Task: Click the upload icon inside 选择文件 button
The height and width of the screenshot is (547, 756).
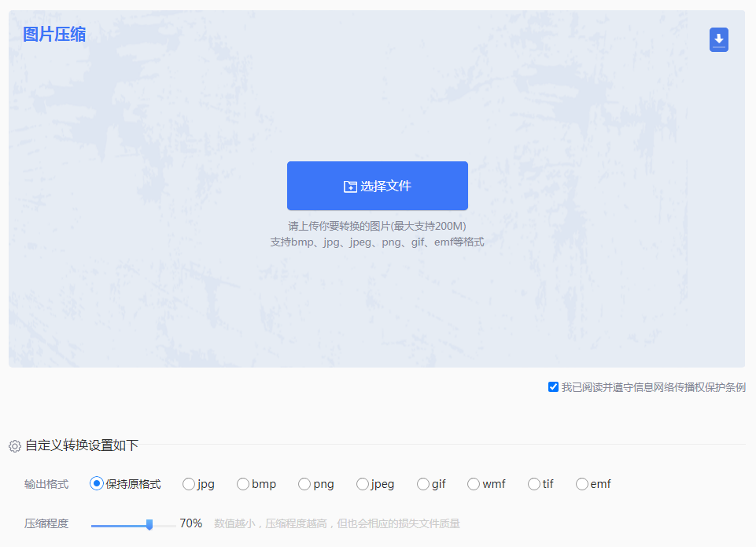Action: click(352, 185)
